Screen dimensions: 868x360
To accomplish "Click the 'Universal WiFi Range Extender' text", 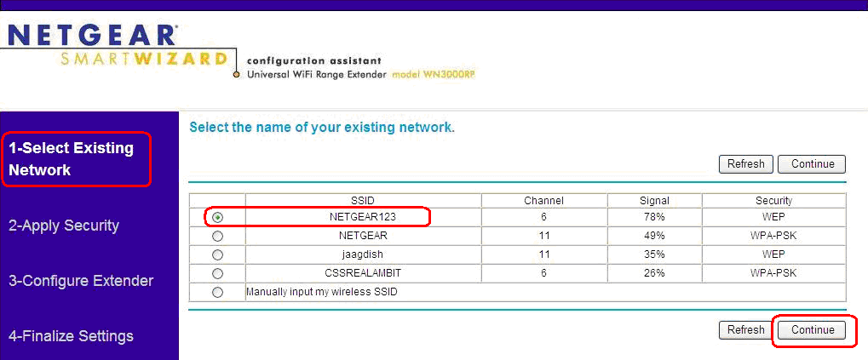I will [x=317, y=74].
